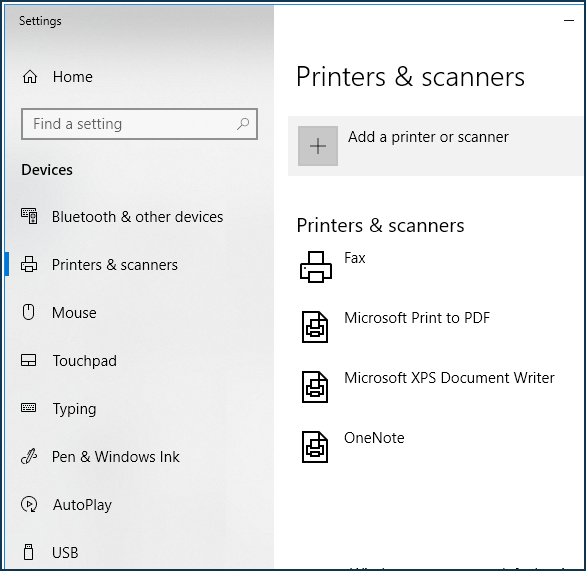Viewport: 586px width, 571px height.
Task: Click the Typing keyboard icon
Action: tap(28, 407)
